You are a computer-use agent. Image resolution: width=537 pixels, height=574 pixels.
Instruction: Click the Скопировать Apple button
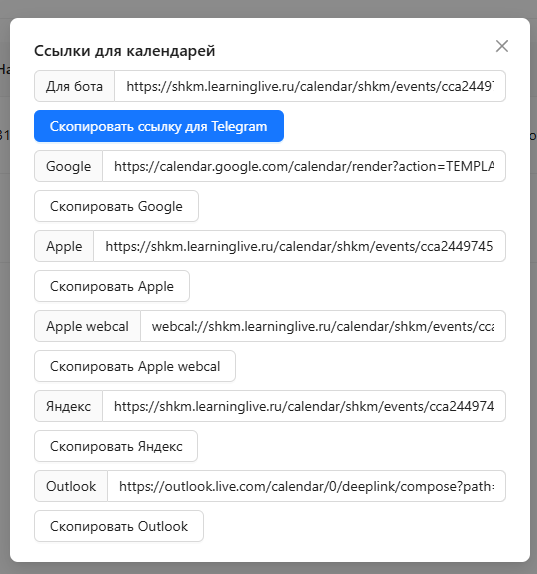point(112,286)
